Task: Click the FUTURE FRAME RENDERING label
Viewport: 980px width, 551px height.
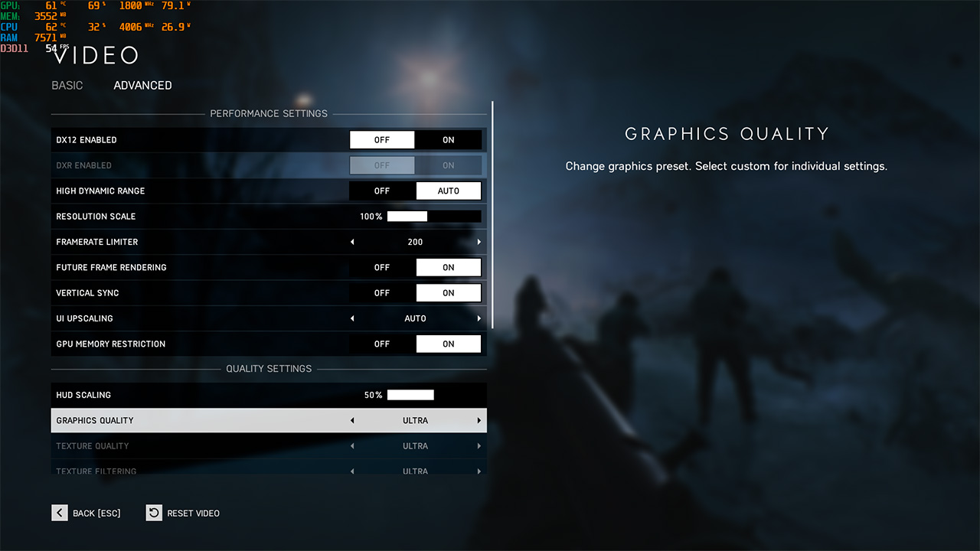Action: coord(111,267)
